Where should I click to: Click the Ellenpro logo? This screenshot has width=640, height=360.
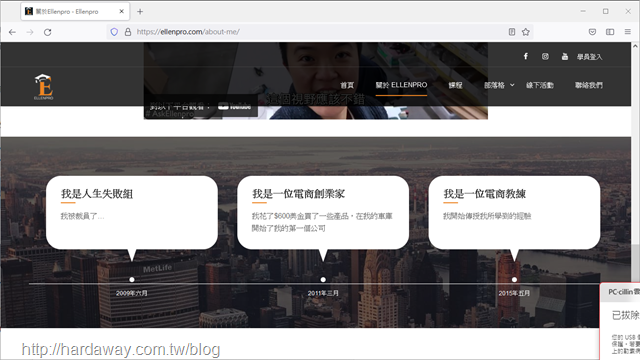[x=44, y=87]
